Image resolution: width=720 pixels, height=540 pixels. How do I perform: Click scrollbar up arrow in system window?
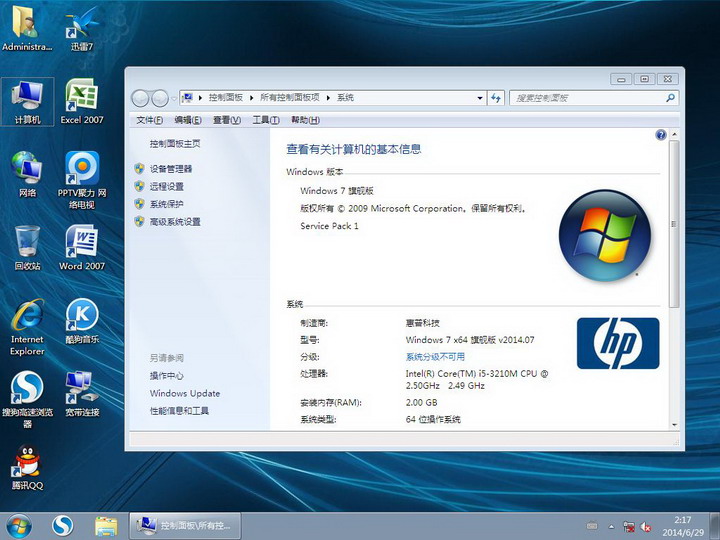click(674, 135)
